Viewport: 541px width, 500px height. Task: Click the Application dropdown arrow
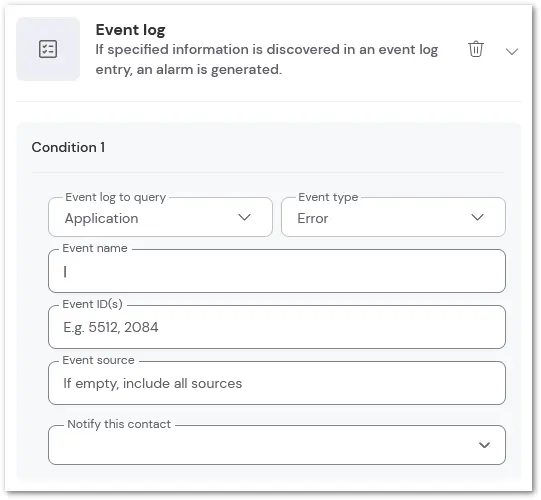pyautogui.click(x=244, y=217)
